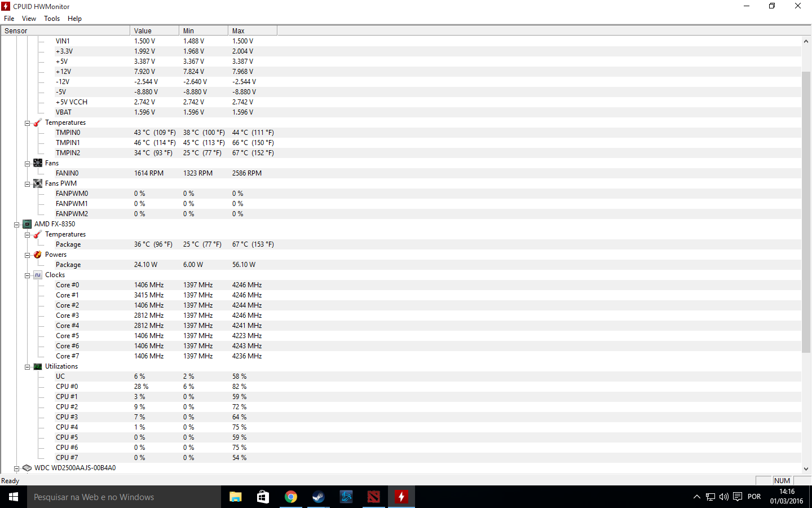Click the vertical scrollbar up arrow
Viewport: 812px width, 508px height.
[806, 41]
